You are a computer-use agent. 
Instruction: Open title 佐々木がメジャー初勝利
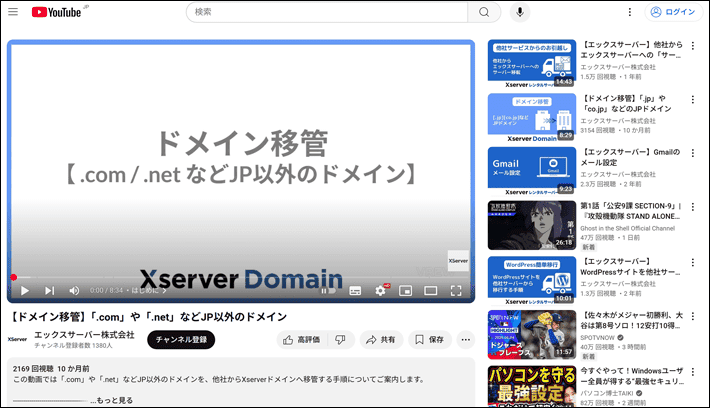[x=632, y=320]
